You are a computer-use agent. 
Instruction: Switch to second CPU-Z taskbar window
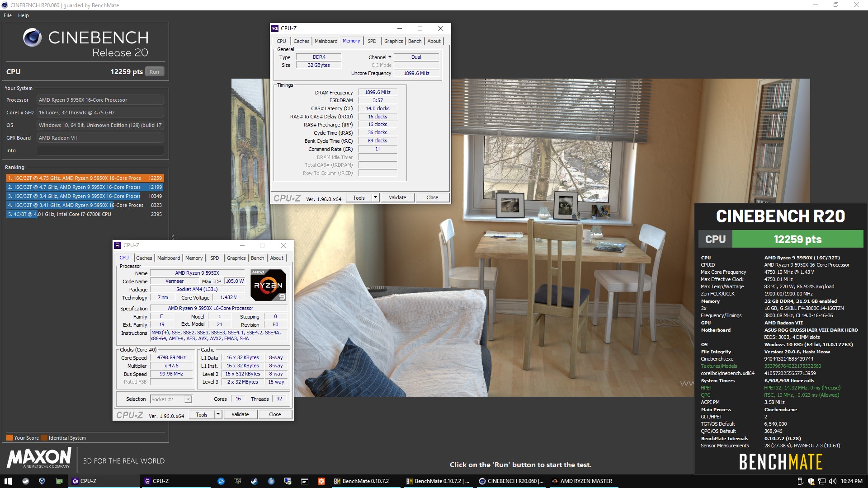[176, 481]
